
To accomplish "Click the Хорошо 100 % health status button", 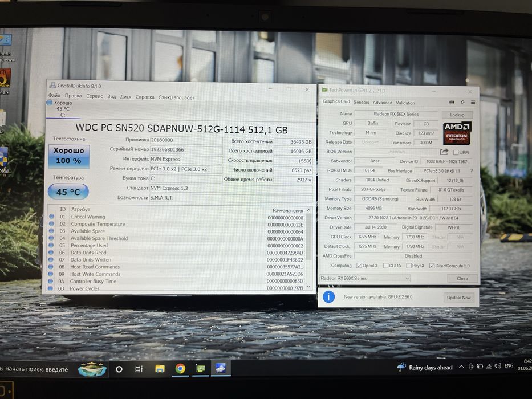I will (x=68, y=156).
